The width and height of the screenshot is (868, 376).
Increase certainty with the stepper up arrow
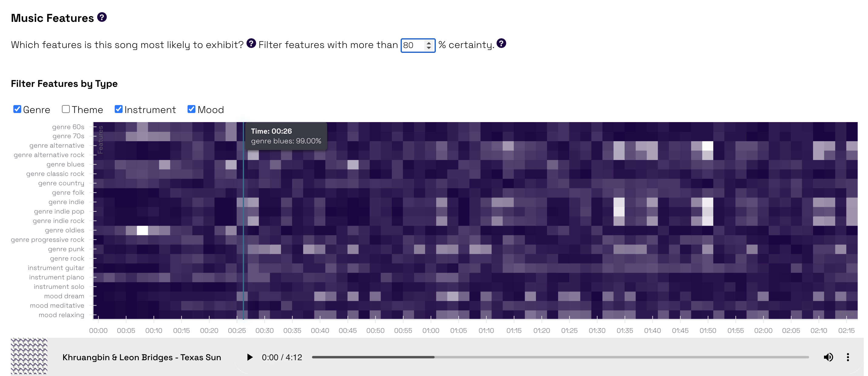(x=429, y=43)
